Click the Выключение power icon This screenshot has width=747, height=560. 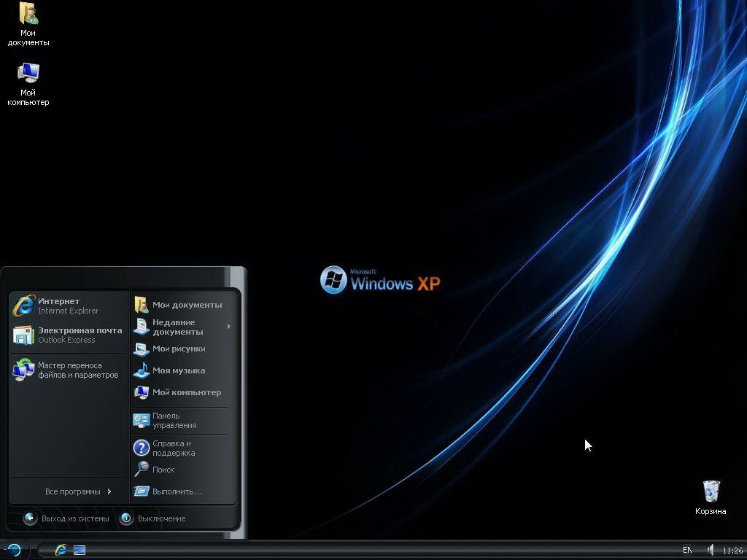pyautogui.click(x=126, y=518)
